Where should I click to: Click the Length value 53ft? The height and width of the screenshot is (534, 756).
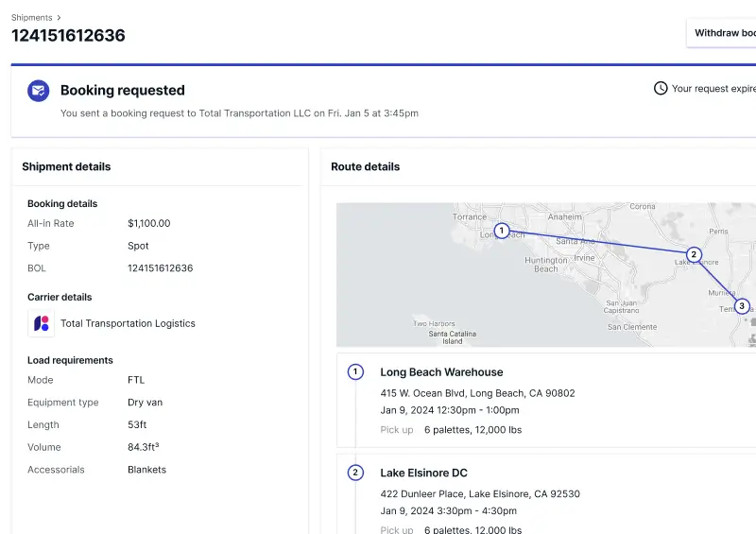pos(137,425)
